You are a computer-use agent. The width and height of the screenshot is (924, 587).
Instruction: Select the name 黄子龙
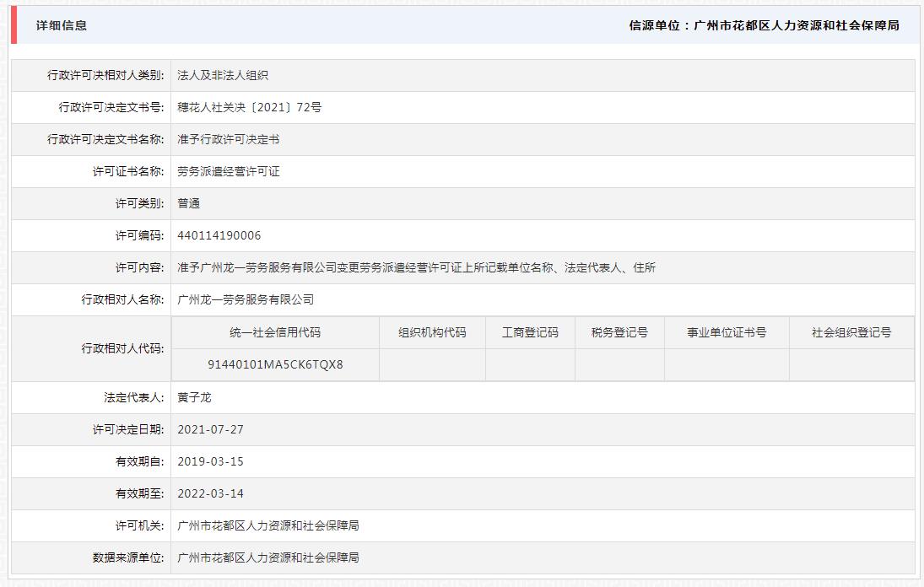coord(194,397)
